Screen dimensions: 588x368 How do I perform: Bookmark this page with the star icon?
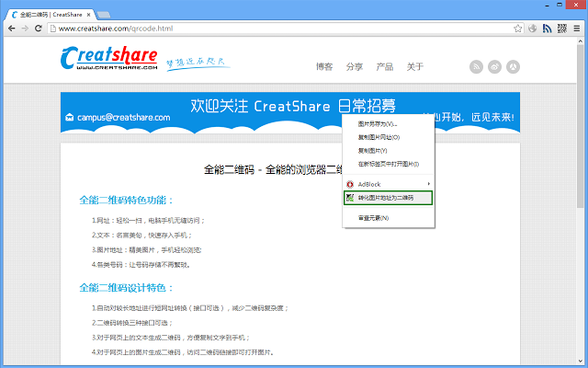point(517,29)
